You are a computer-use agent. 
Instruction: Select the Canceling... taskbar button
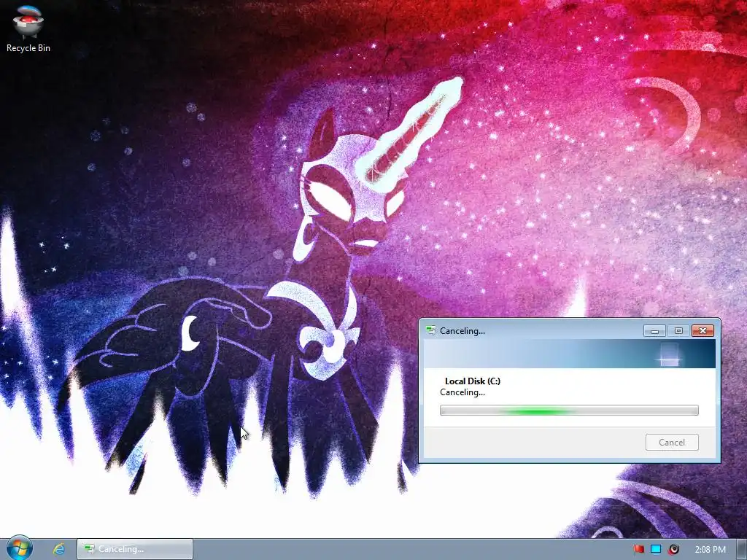tap(135, 549)
